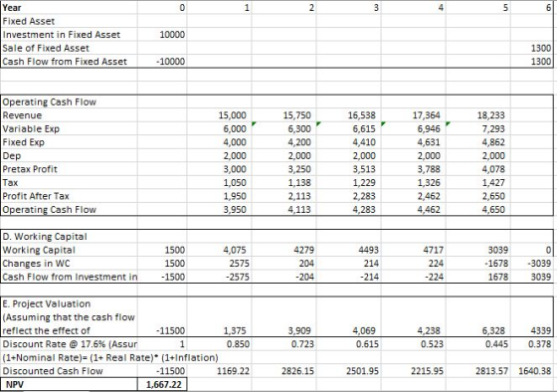This screenshot has width=557, height=392.
Task: Select Fixed Exp value 4,410
Action: pyautogui.click(x=364, y=142)
